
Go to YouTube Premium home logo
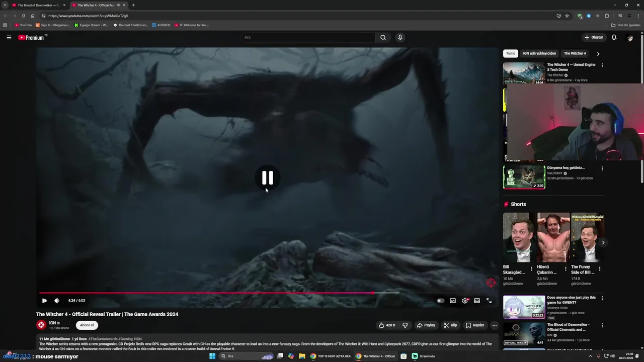tap(31, 38)
